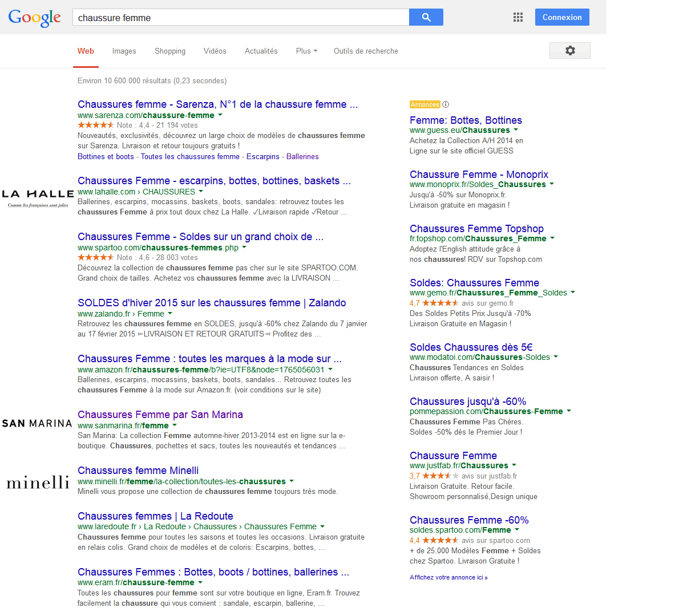
Task: Click the Google logo
Action: click(x=34, y=18)
